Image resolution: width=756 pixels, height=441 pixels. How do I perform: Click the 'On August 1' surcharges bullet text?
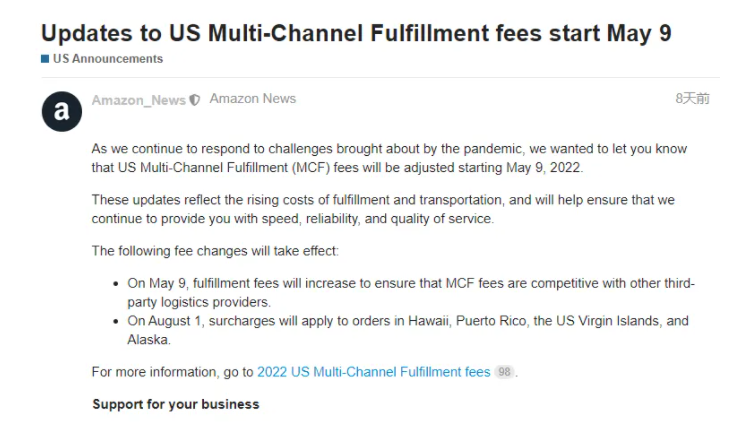[x=408, y=330]
